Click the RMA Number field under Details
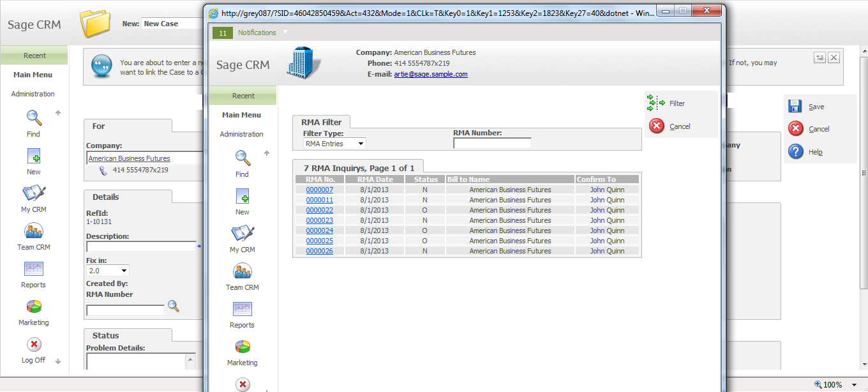This screenshot has width=868, height=392. 125,311
